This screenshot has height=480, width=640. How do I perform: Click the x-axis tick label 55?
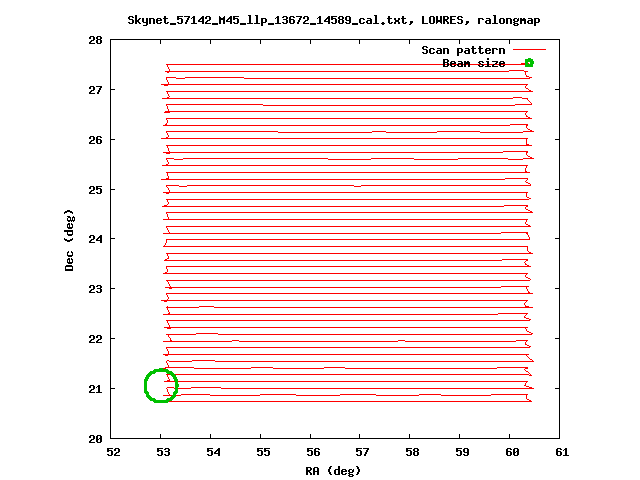tap(263, 452)
